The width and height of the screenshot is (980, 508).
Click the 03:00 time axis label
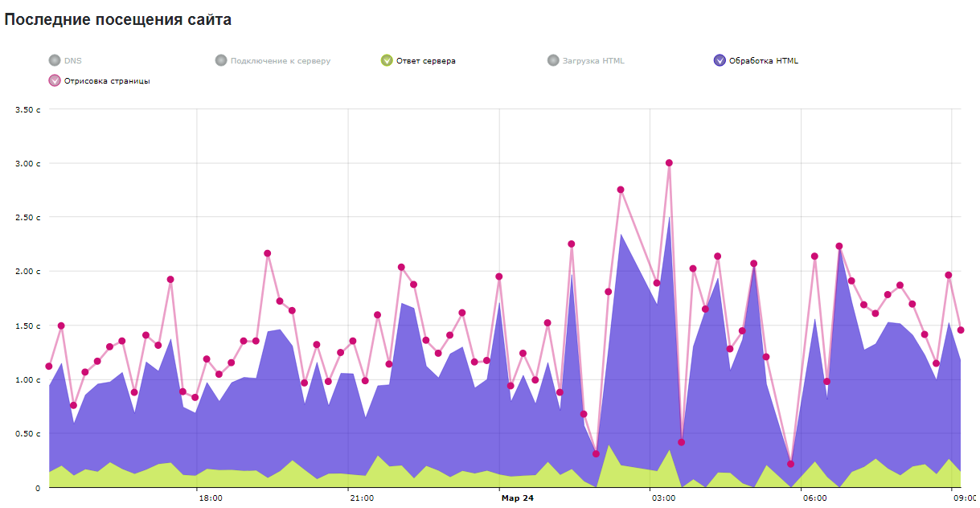tap(663, 498)
